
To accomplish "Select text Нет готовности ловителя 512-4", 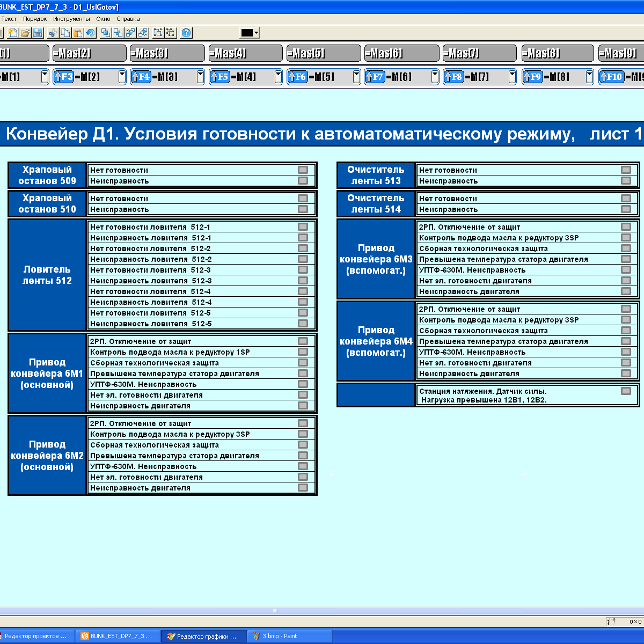I will pos(150,291).
